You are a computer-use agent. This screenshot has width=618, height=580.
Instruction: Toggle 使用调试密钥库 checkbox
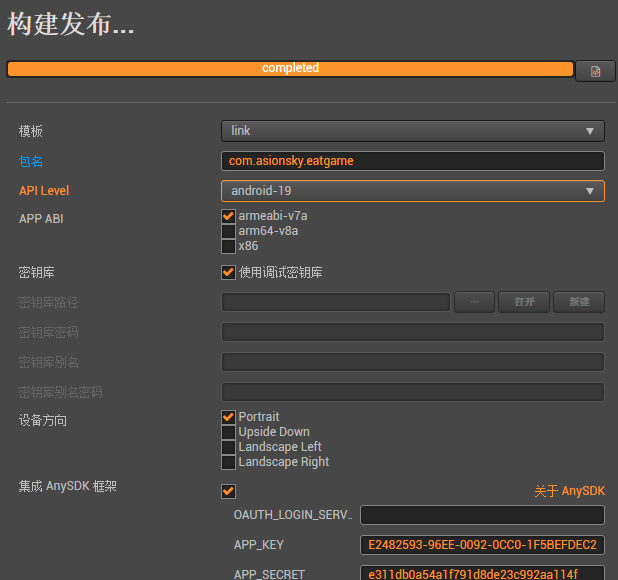(x=228, y=272)
